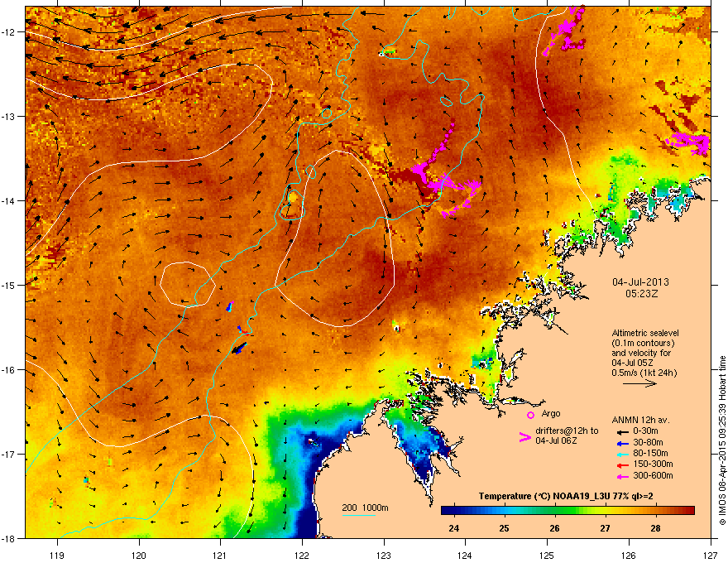Click the magenta drifters arrowhead symbol
Viewport: 728px width, 563px height.
pos(524,436)
